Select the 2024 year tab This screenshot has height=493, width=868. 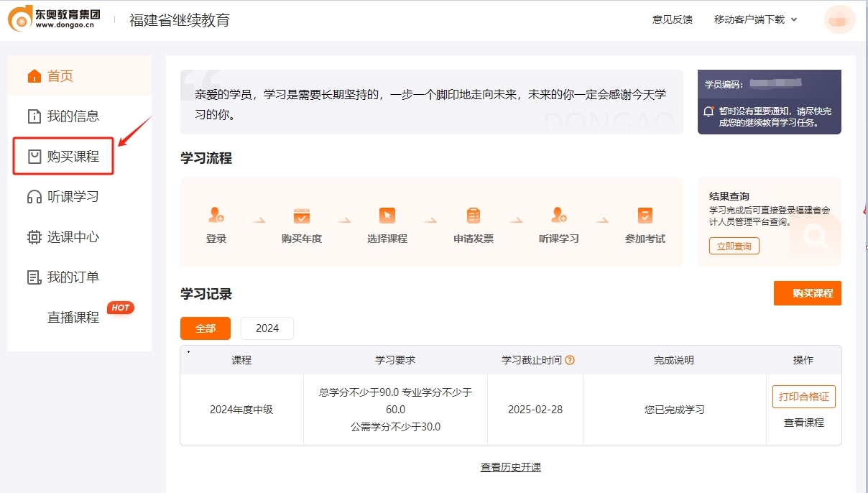267,328
